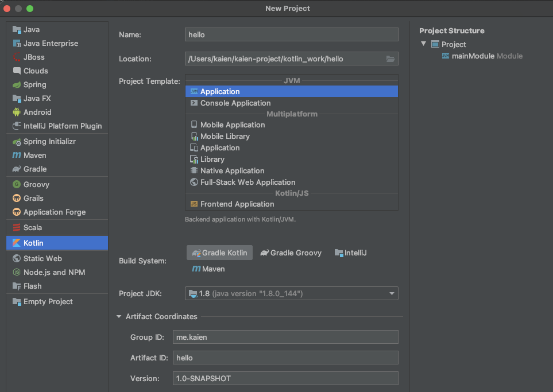Close the New Project dialog

point(7,9)
